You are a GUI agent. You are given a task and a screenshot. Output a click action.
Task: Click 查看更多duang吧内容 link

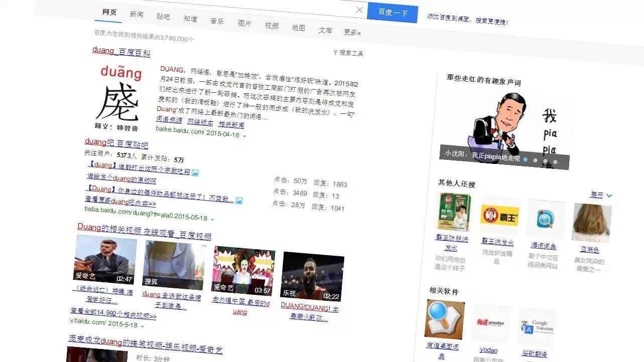coord(120,202)
